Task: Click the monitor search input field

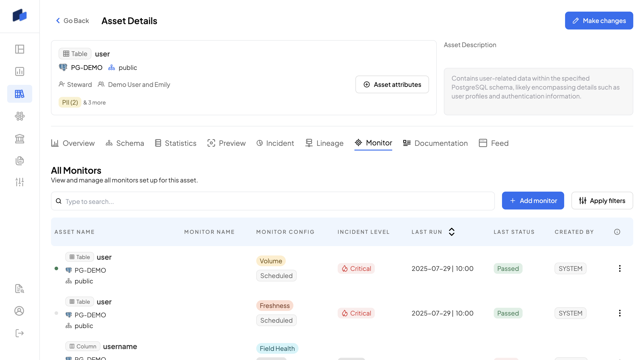Action: 273,201
